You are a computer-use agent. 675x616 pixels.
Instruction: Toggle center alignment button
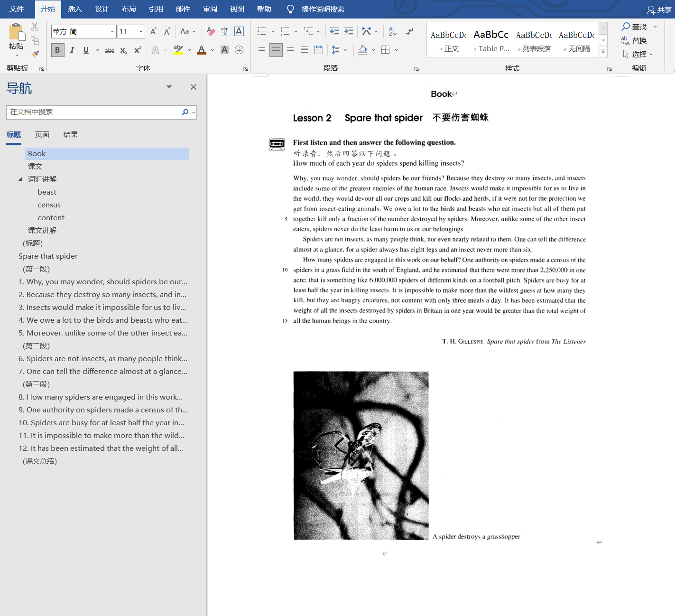276,50
